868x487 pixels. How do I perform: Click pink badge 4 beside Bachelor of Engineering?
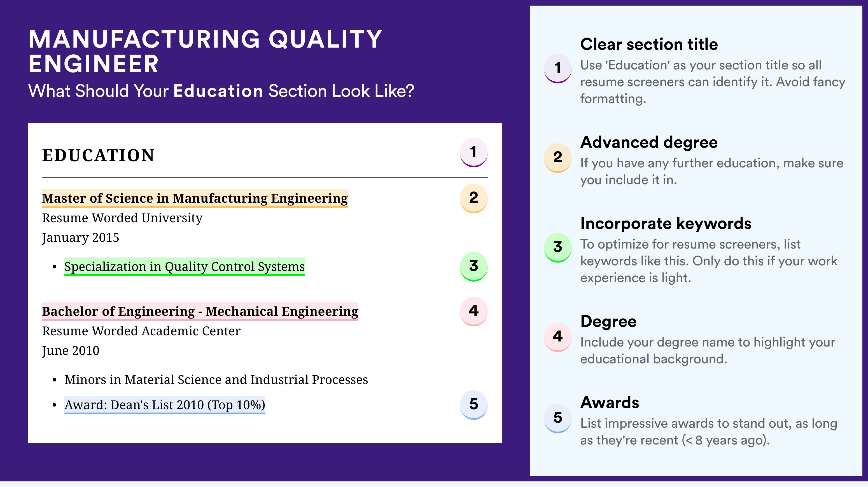click(473, 311)
